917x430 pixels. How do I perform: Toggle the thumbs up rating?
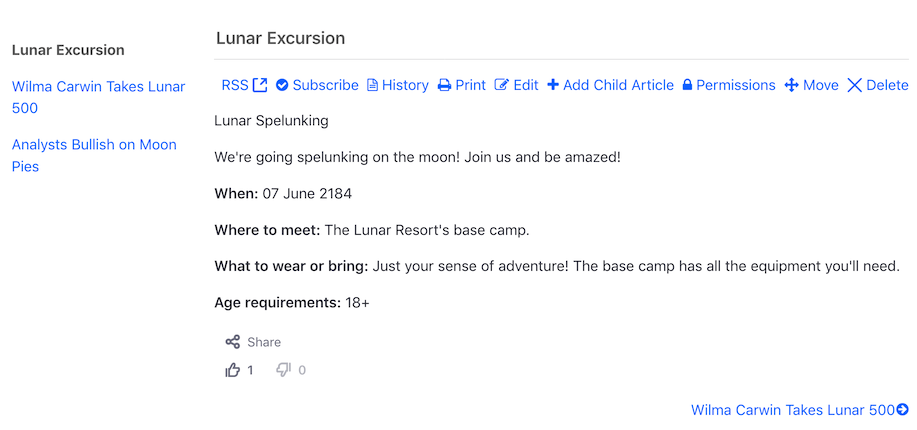(233, 370)
